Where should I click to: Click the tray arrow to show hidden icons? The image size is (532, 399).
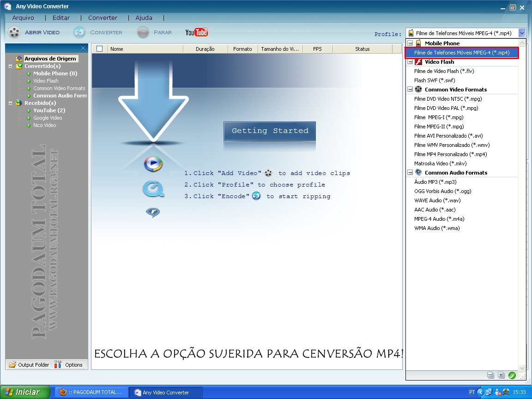coord(480,392)
